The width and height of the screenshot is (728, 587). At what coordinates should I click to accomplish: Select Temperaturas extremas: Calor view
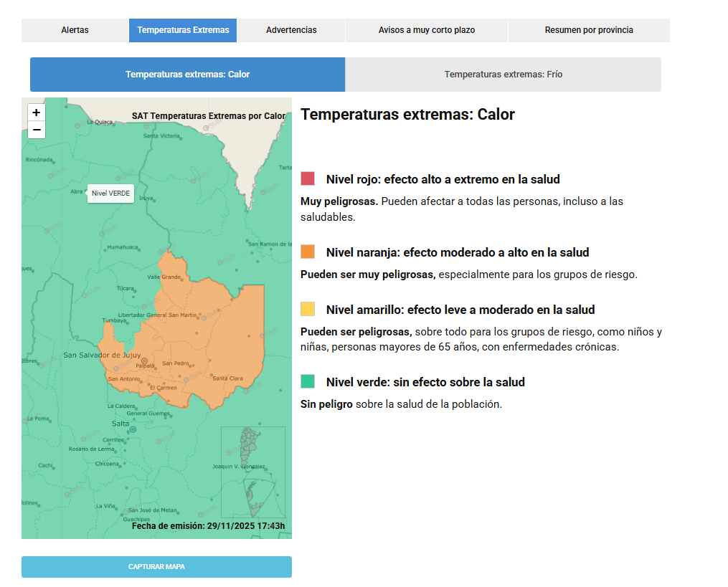click(x=187, y=75)
